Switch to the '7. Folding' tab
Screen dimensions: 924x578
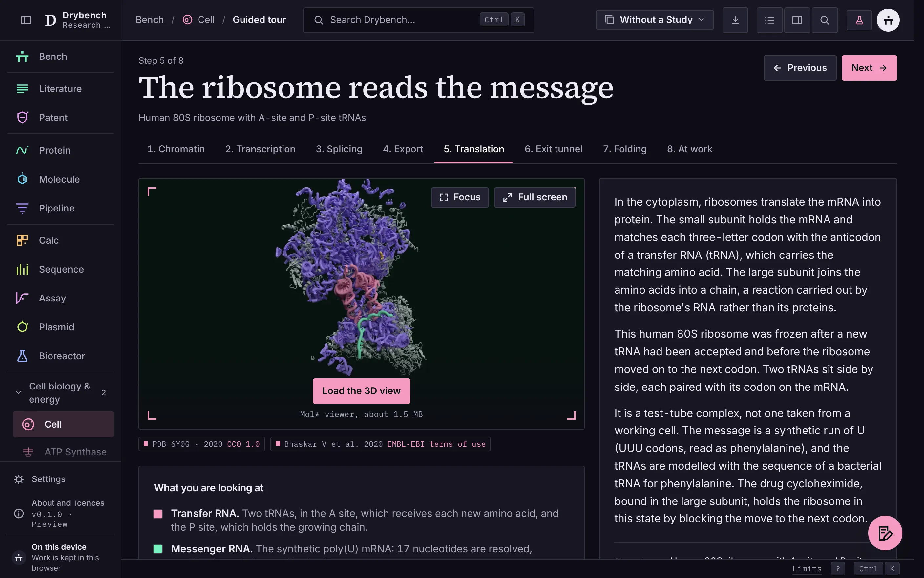click(625, 149)
